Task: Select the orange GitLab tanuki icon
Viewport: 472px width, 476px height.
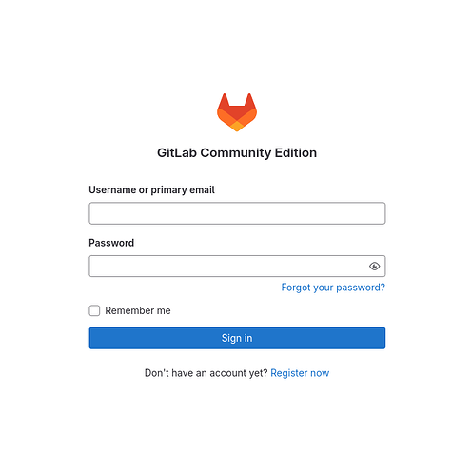Action: [237, 112]
